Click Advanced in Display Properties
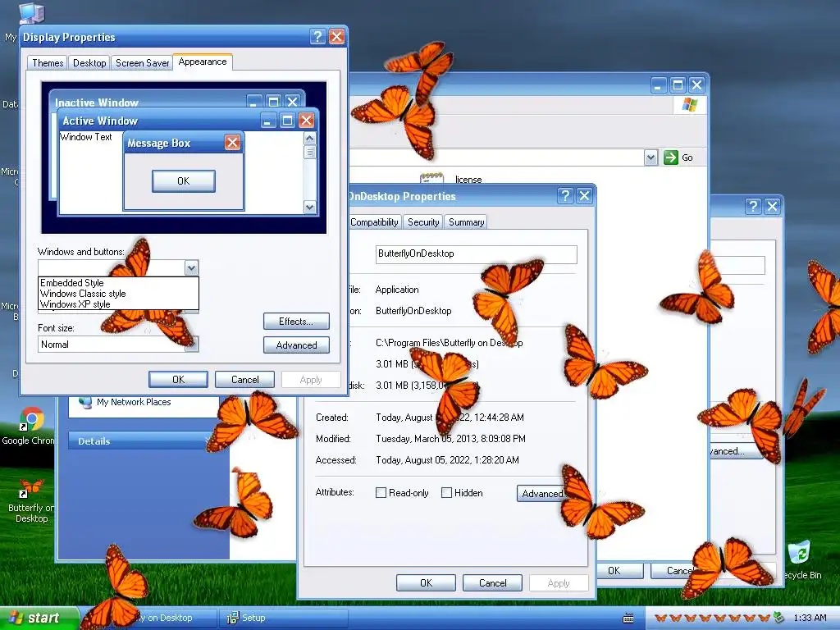This screenshot has width=840, height=630. click(x=296, y=345)
